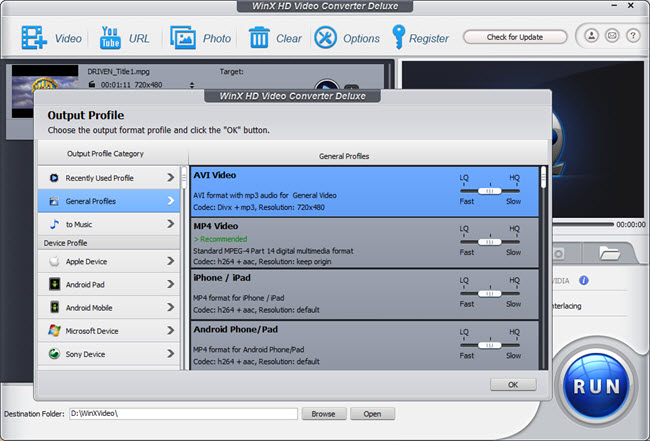Screen dimensions: 650x441
Task: Click the General Profiles category icon
Action: 54,201
